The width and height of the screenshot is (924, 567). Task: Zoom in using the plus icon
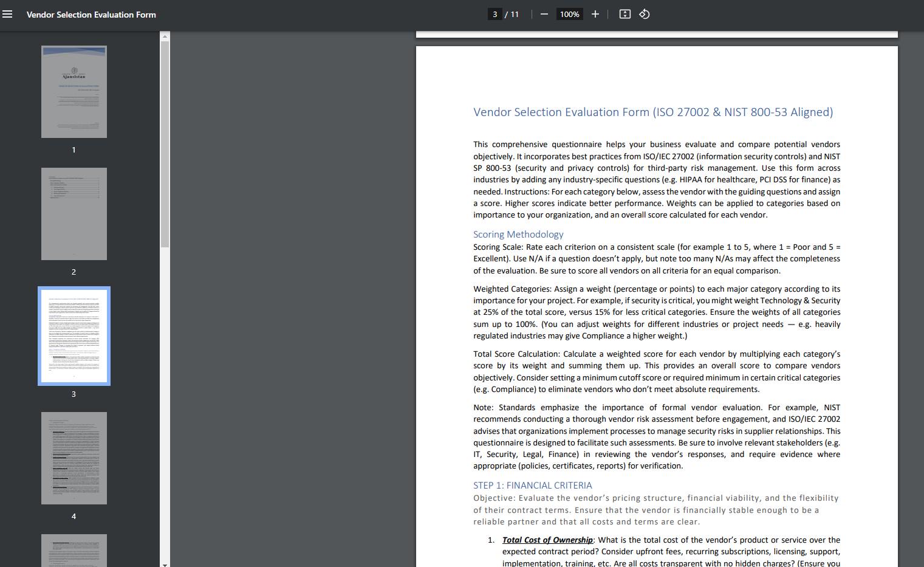pos(595,14)
